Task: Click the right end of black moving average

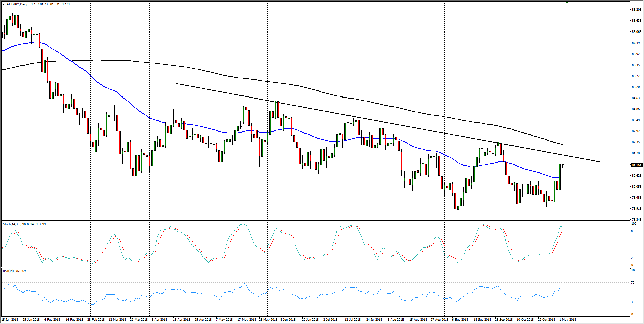Action: click(x=562, y=144)
